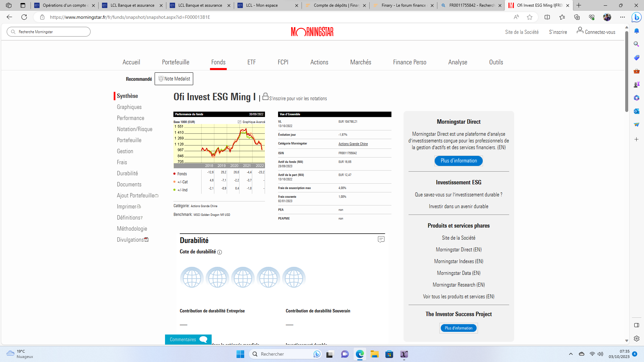Open browser Collections icon
The height and width of the screenshot is (362, 644).
pyautogui.click(x=577, y=17)
